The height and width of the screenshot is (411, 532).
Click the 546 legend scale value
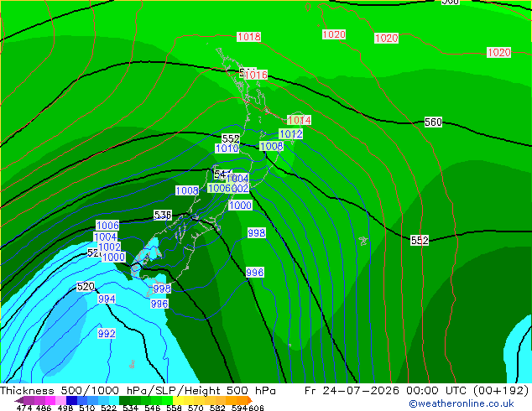[x=153, y=408]
